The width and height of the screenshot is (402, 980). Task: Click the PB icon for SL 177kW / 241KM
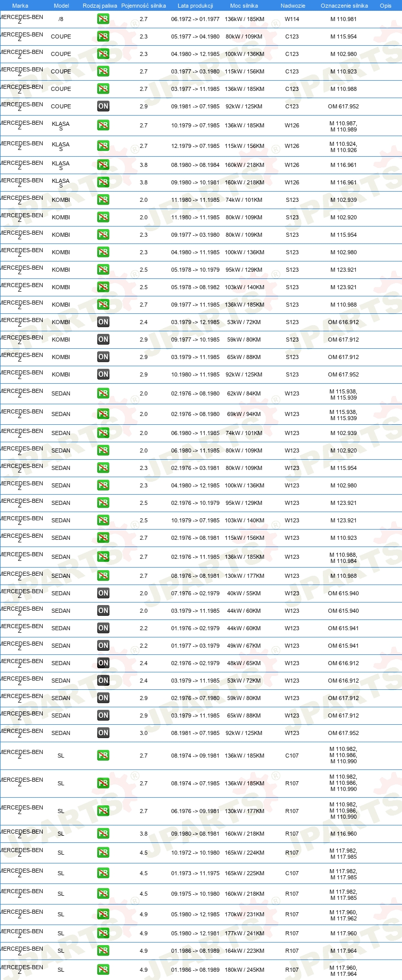click(x=103, y=933)
